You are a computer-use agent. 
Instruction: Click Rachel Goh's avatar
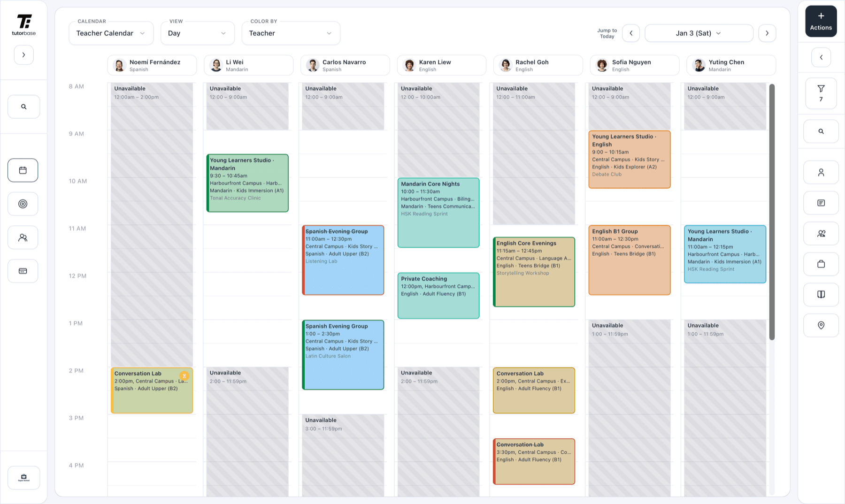(x=506, y=65)
